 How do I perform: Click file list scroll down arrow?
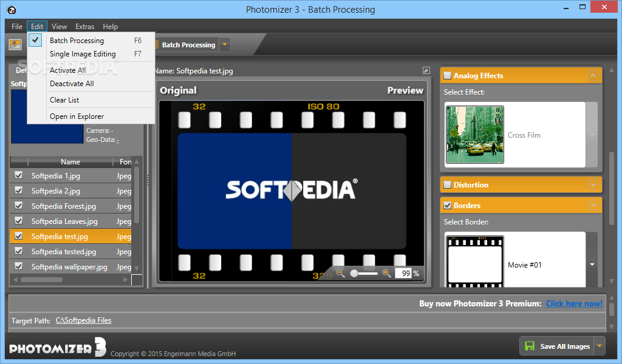[137, 269]
